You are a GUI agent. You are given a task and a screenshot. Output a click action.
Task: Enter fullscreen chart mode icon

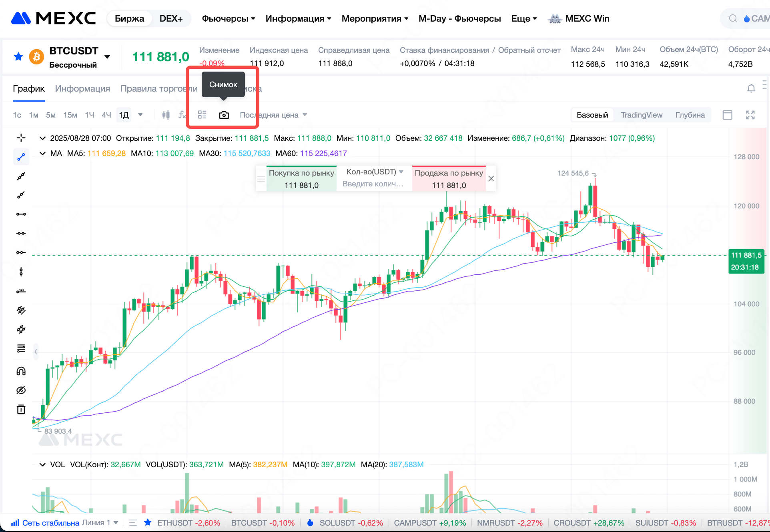click(750, 115)
